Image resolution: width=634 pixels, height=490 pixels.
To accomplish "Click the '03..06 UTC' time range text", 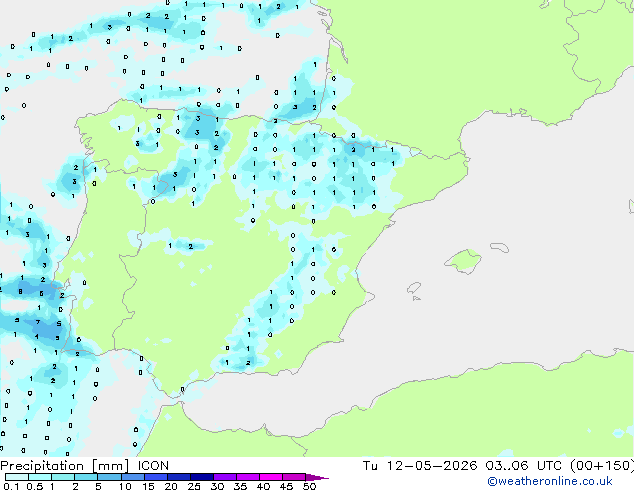I will tap(523, 466).
